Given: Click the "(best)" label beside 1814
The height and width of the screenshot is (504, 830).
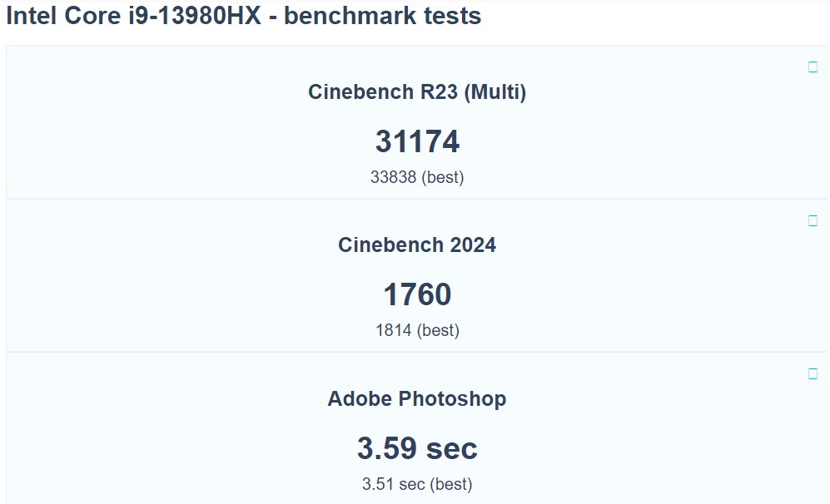Looking at the screenshot, I should pyautogui.click(x=439, y=330).
